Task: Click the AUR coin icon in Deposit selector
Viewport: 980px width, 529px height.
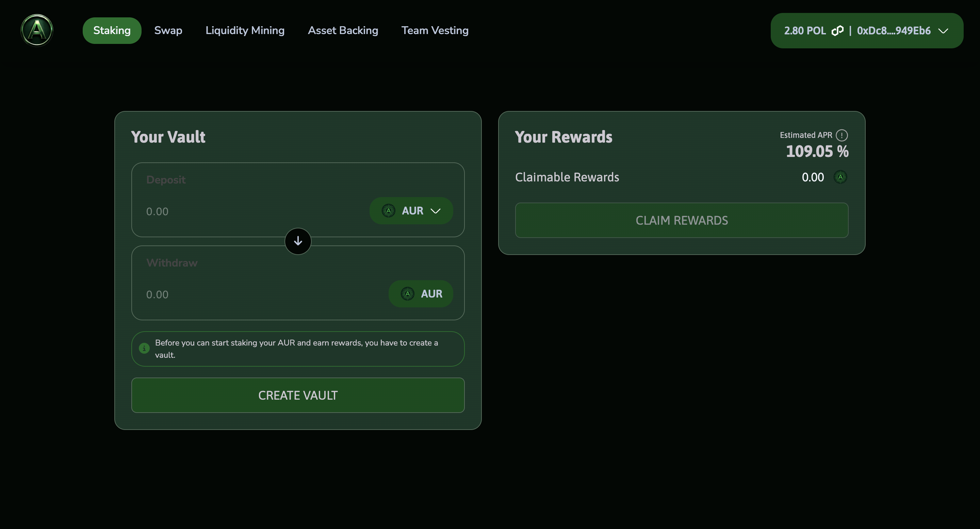Action: pyautogui.click(x=388, y=210)
